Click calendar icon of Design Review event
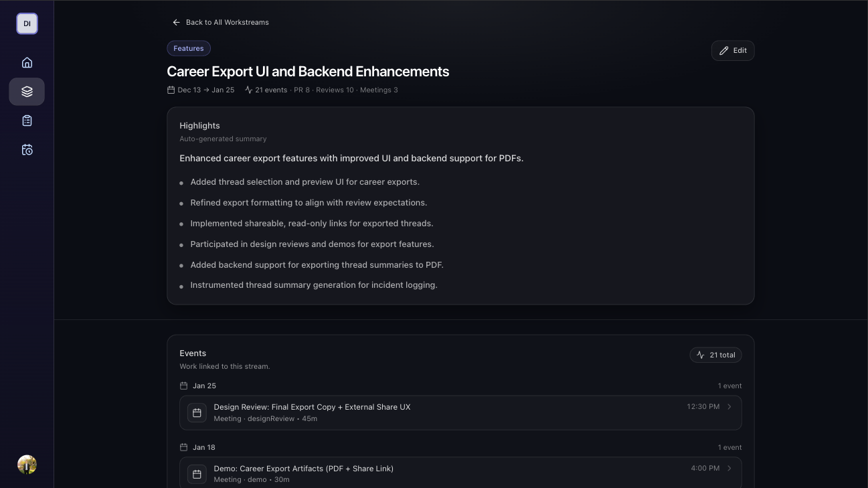The height and width of the screenshot is (488, 868). (197, 413)
